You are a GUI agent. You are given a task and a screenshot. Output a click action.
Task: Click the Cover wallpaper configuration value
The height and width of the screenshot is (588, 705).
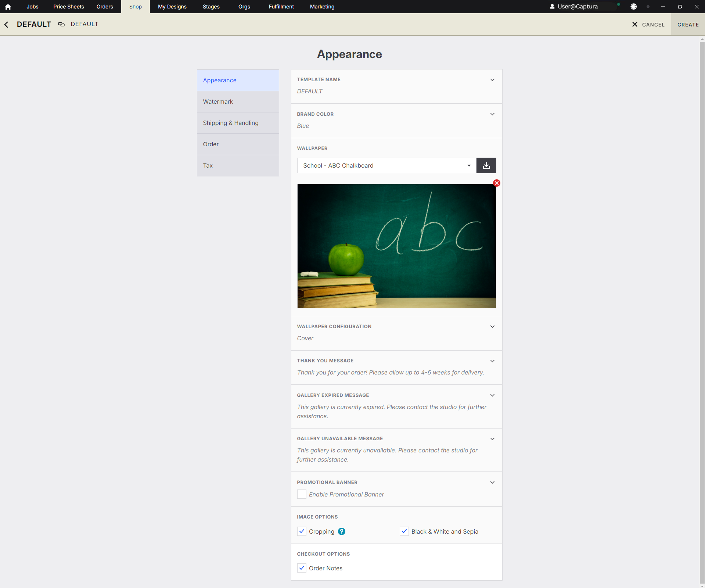click(305, 338)
